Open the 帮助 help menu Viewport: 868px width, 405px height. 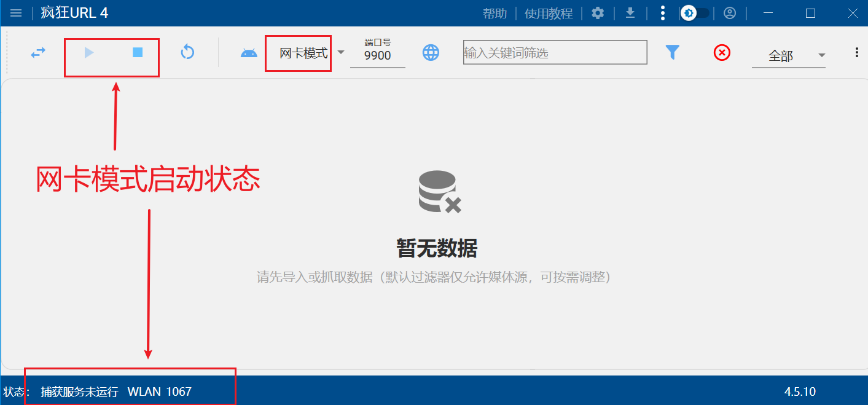495,14
